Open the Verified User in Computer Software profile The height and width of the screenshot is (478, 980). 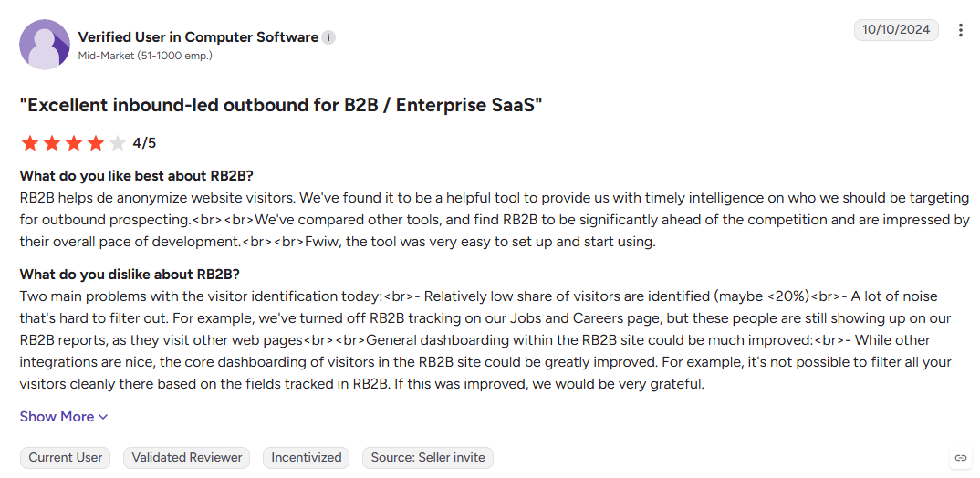[x=198, y=37]
